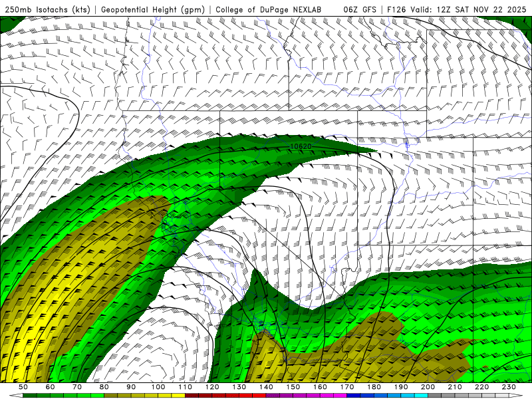532x399 pixels.
Task: Click the 190 label on the color scale
Action: click(401, 387)
